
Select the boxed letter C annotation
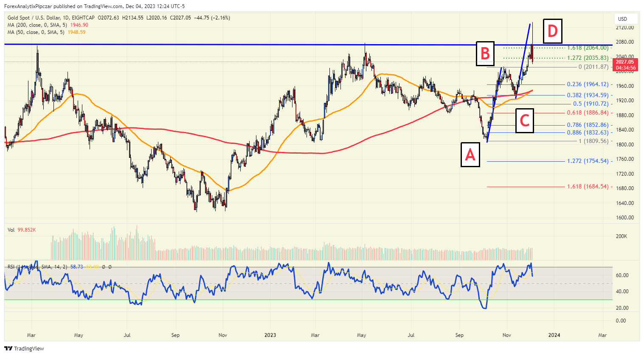click(x=525, y=121)
